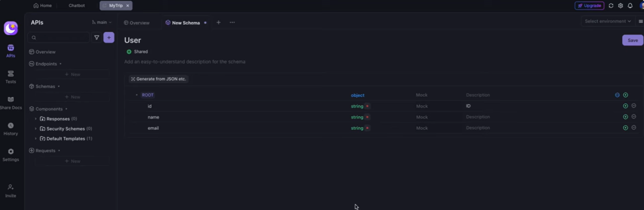Switch to the Chatbot tab

[77, 6]
